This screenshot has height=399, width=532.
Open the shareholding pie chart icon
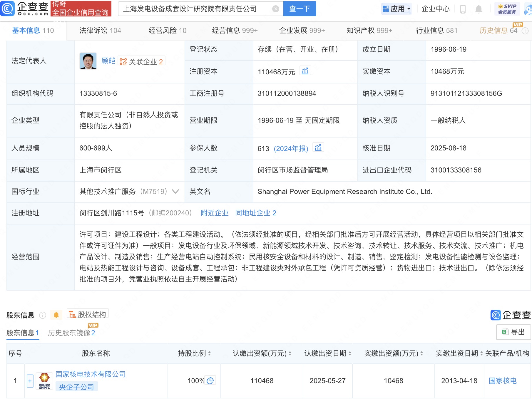point(210,381)
